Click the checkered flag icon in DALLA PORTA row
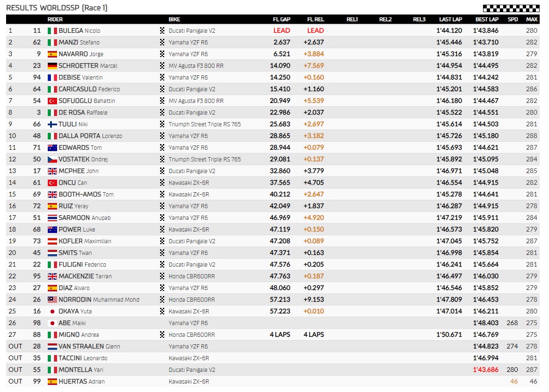The height and width of the screenshot is (392, 549). pos(162,136)
